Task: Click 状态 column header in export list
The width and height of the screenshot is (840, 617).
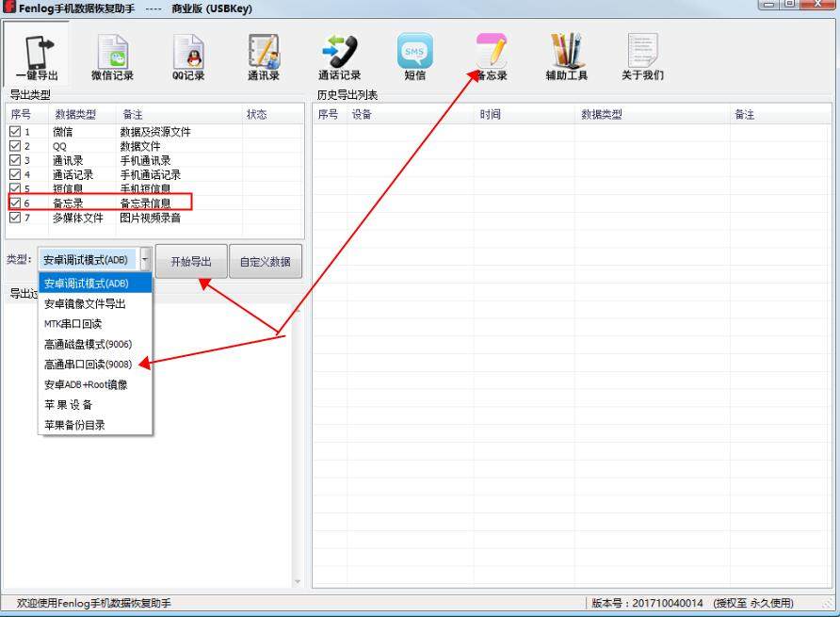Action: pyautogui.click(x=273, y=114)
